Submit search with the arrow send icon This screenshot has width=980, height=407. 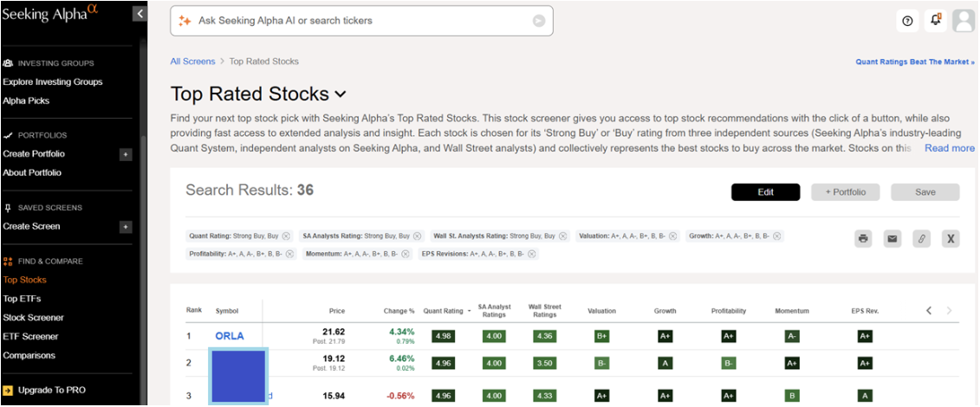538,21
